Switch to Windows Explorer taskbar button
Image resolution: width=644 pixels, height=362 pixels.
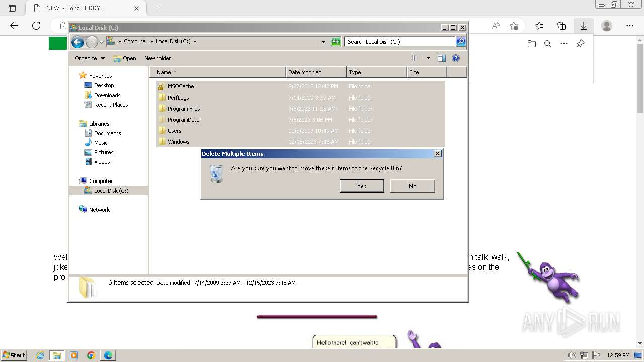(56, 355)
